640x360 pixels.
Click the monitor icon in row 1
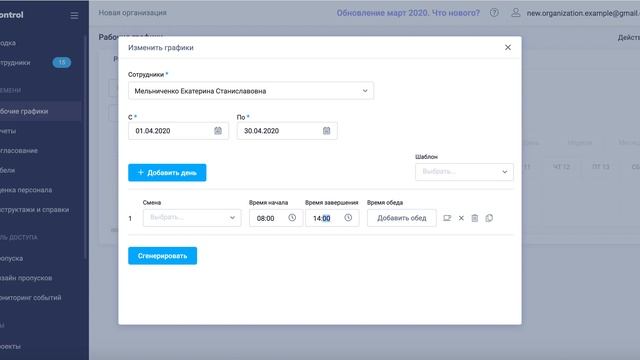point(447,218)
